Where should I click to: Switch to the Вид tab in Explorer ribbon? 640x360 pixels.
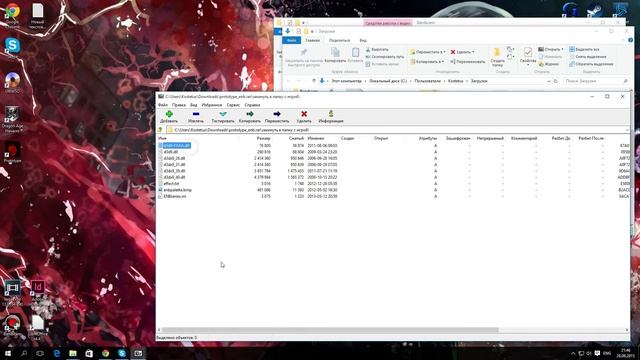[363, 40]
